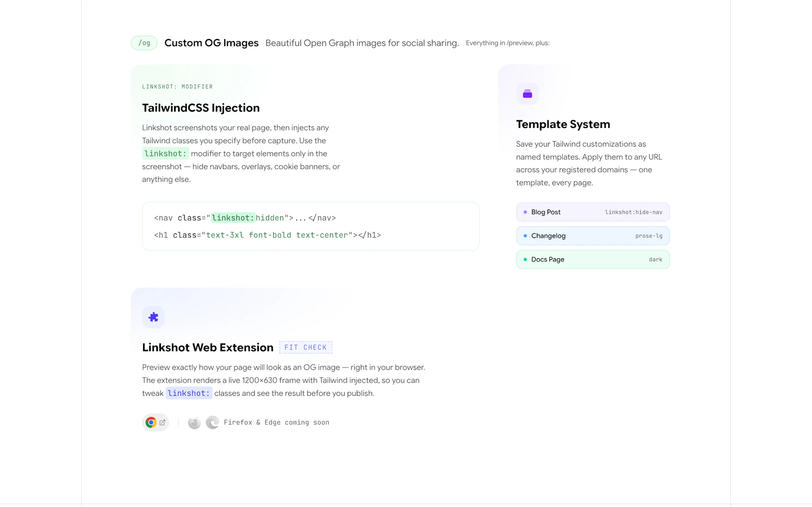812x507 pixels.
Task: Select the Docs Page template
Action: coord(592,259)
